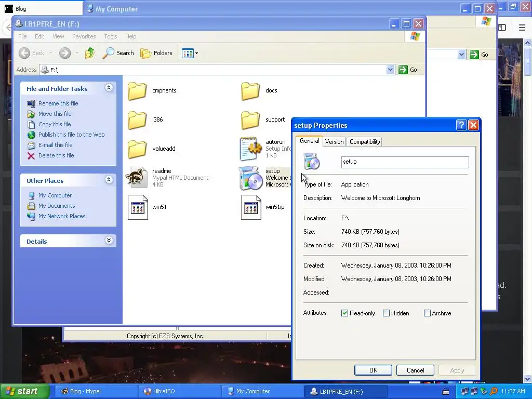Image resolution: width=532 pixels, height=399 pixels.
Task: Open the Tools menu
Action: pos(111,36)
